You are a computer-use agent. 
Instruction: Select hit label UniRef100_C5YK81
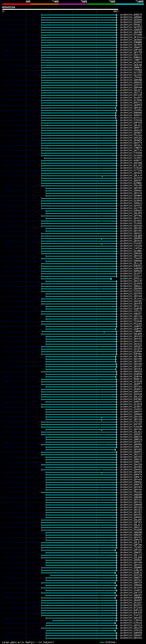pos(131,77)
